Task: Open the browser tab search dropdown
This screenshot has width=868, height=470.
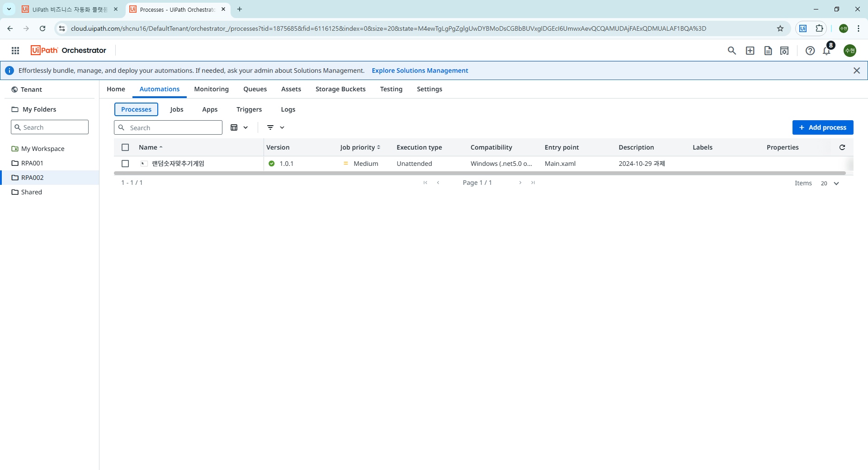Action: (9, 9)
